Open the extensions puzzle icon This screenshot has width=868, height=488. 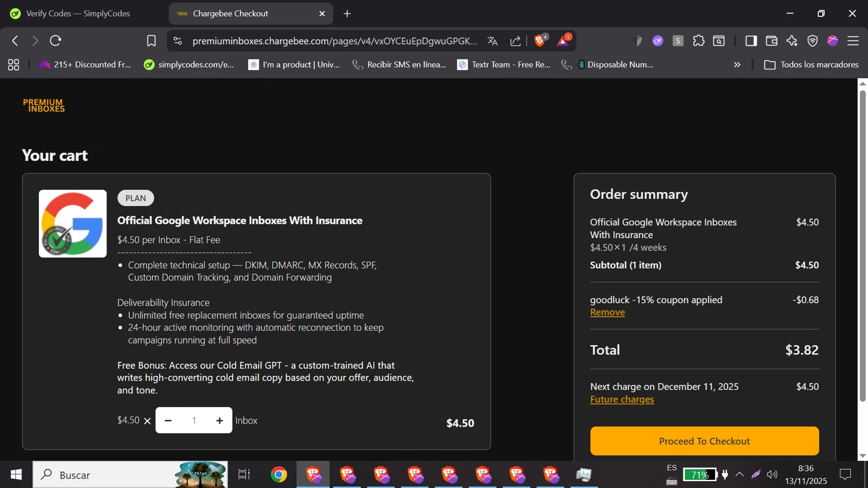[x=698, y=41]
